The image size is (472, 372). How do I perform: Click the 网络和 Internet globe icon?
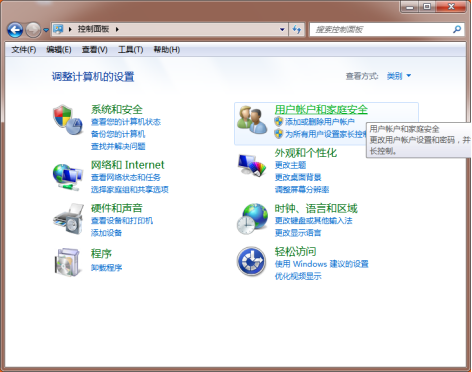(x=68, y=177)
